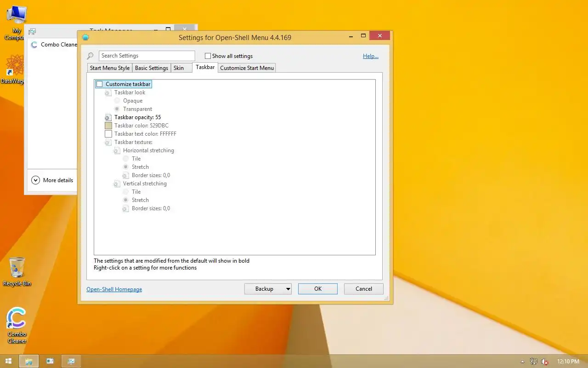Select Tile under Horizontal stretching
This screenshot has height=368, width=588.
click(x=126, y=159)
